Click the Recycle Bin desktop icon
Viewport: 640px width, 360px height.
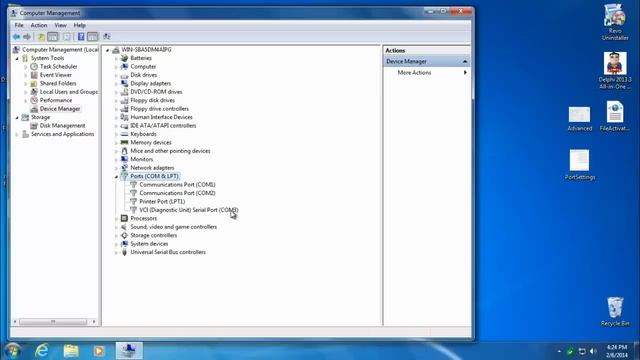click(x=615, y=311)
